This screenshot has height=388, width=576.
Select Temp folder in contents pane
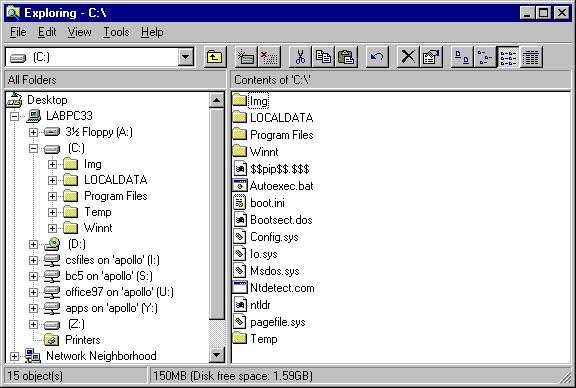[x=255, y=338]
